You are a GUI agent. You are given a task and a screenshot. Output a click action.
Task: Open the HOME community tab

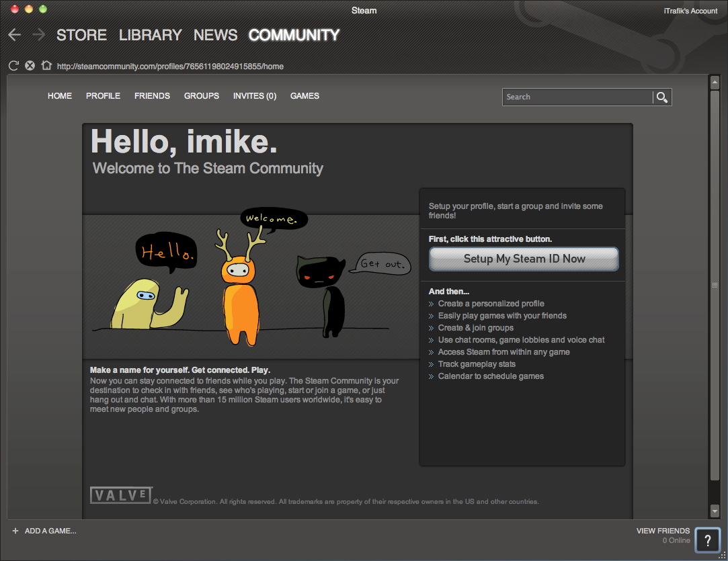click(x=60, y=96)
